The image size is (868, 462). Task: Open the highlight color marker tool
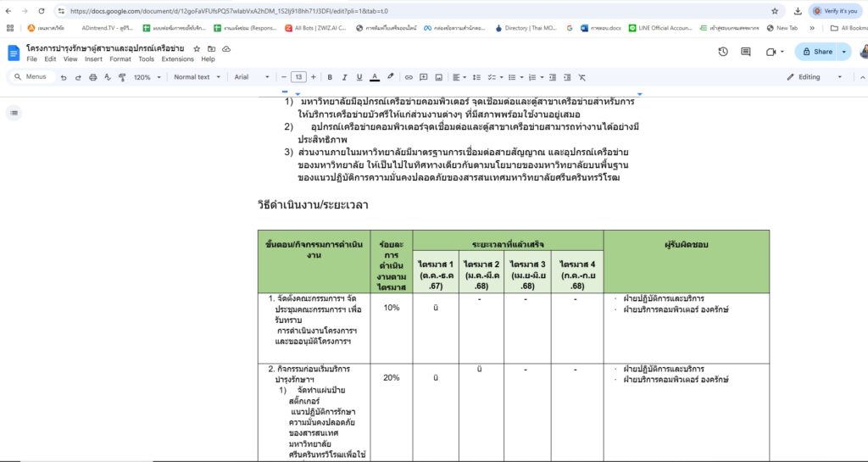[x=390, y=77]
